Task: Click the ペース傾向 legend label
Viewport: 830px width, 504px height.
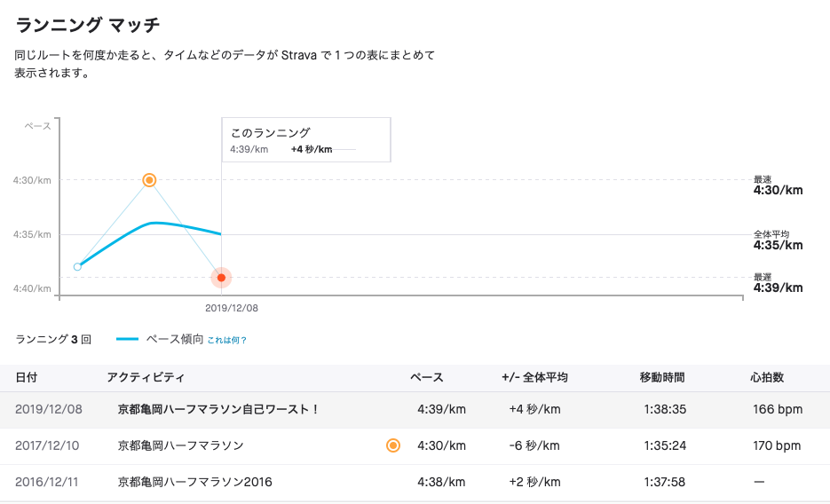Action: pos(175,339)
